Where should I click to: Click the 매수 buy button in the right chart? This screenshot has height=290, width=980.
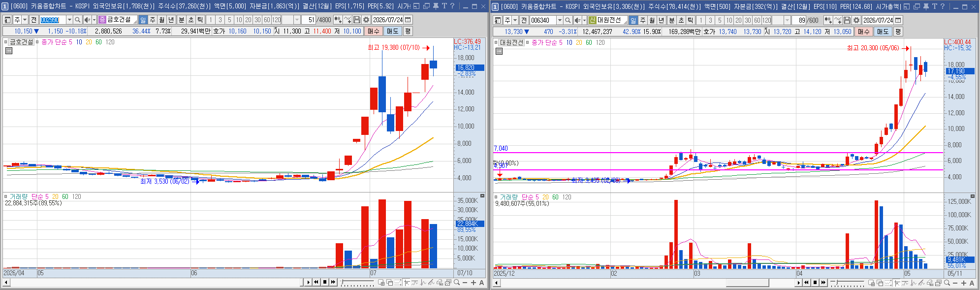point(864,32)
